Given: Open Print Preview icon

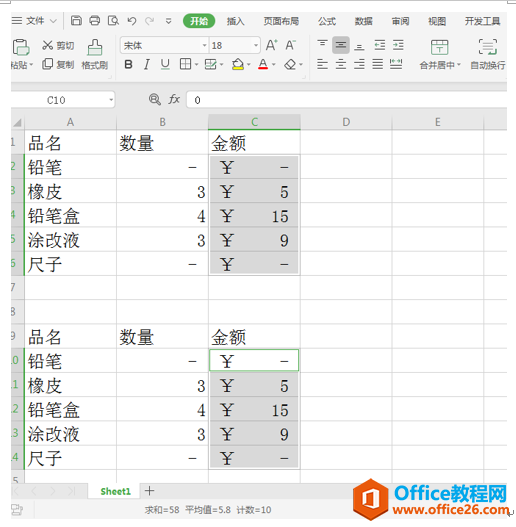Looking at the screenshot, I should tap(113, 21).
